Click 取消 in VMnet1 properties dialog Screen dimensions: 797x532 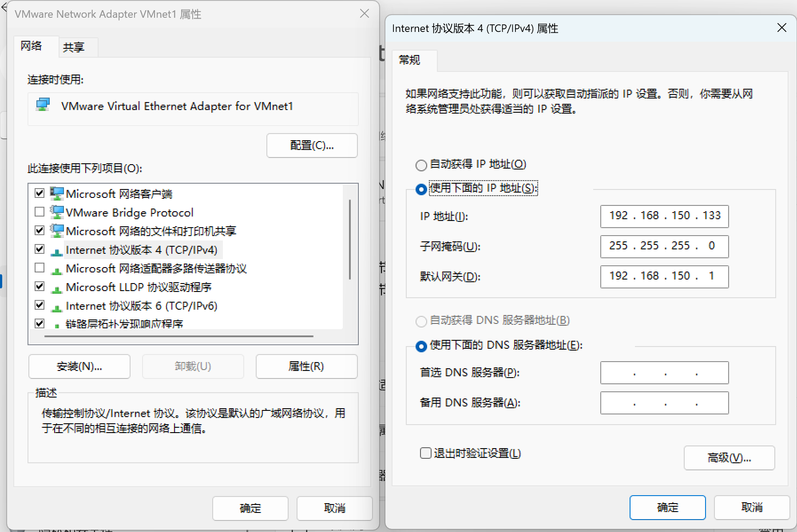click(x=334, y=508)
